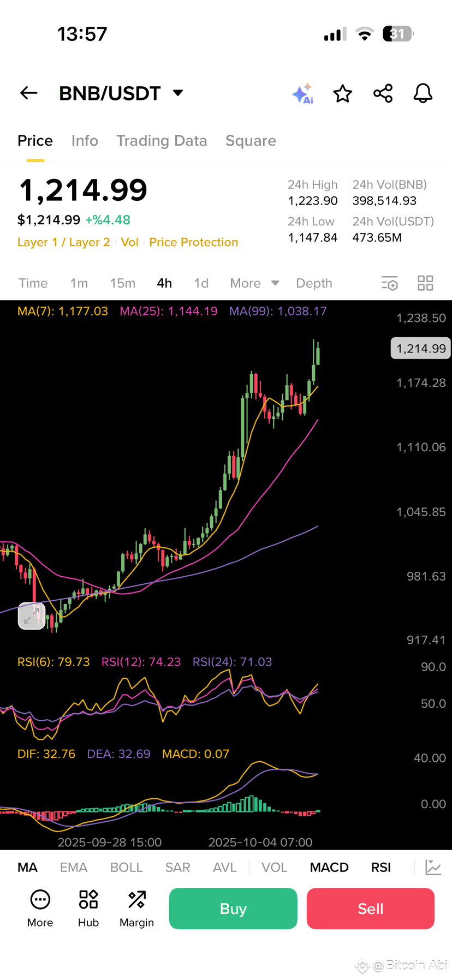452x980 pixels.
Task: Tap the 2025-10-04 07:00 date marker
Action: pos(260,842)
